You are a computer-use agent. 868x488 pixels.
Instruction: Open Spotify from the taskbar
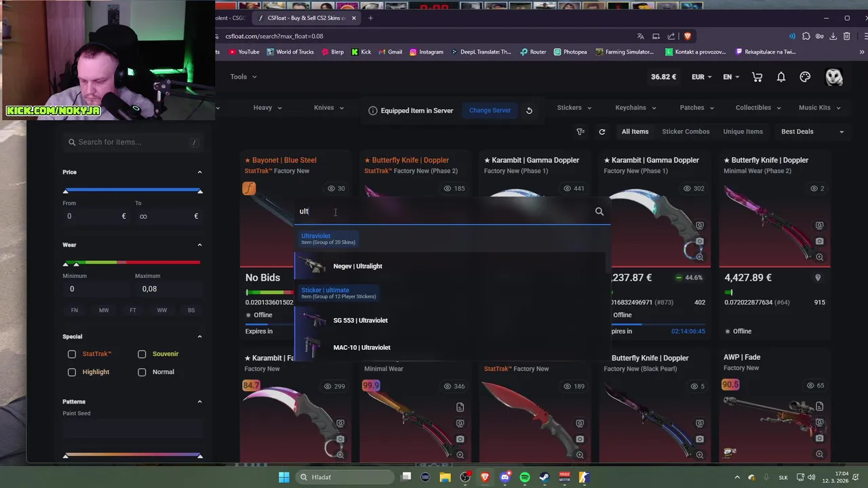(525, 477)
